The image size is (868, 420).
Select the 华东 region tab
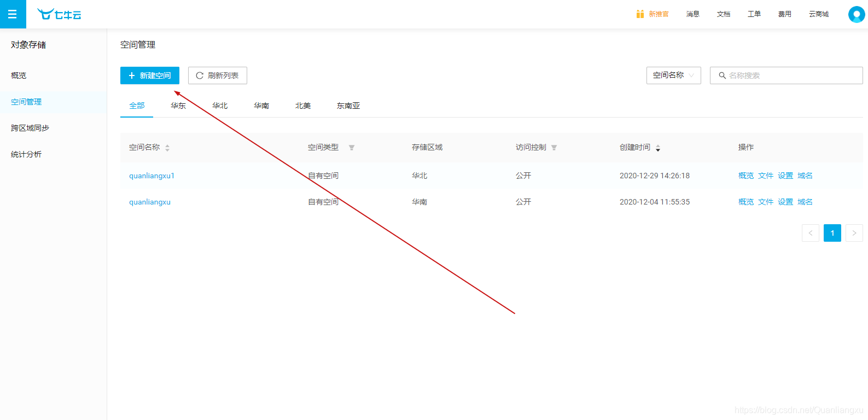[x=178, y=106]
